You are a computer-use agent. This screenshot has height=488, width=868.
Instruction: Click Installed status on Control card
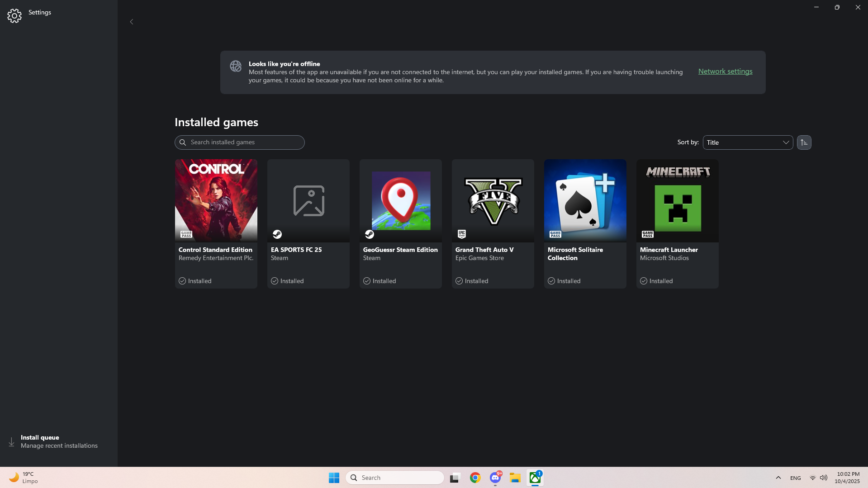(x=195, y=281)
